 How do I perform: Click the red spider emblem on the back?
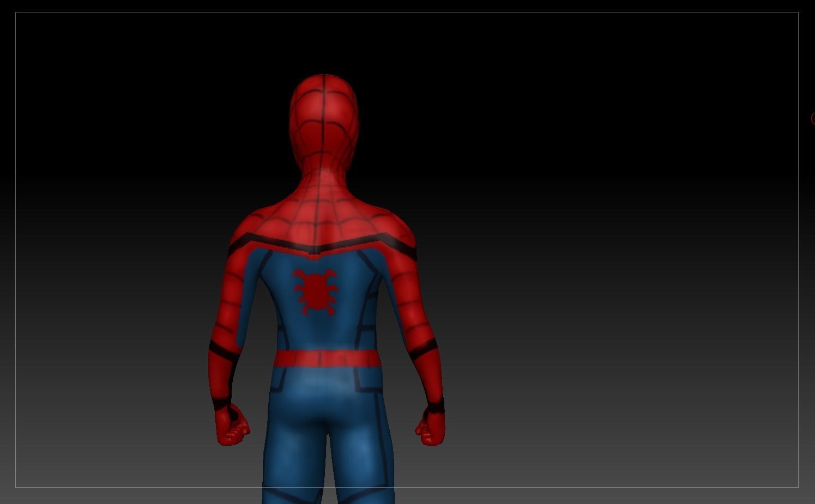click(315, 292)
